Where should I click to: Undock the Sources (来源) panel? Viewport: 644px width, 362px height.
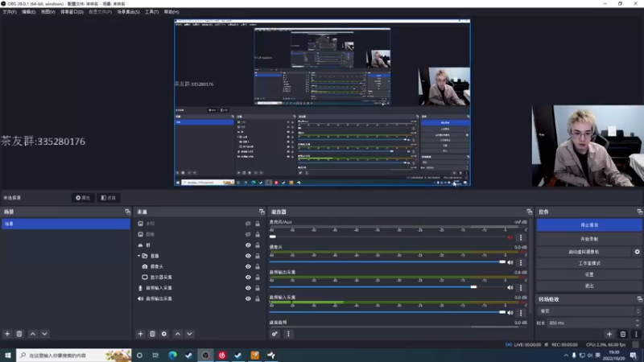coord(262,212)
